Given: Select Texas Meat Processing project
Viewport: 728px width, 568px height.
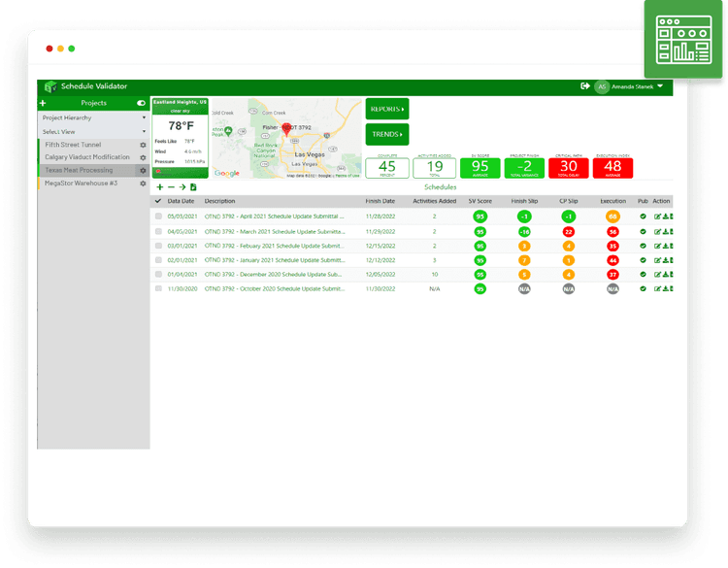Looking at the screenshot, I should click(79, 171).
